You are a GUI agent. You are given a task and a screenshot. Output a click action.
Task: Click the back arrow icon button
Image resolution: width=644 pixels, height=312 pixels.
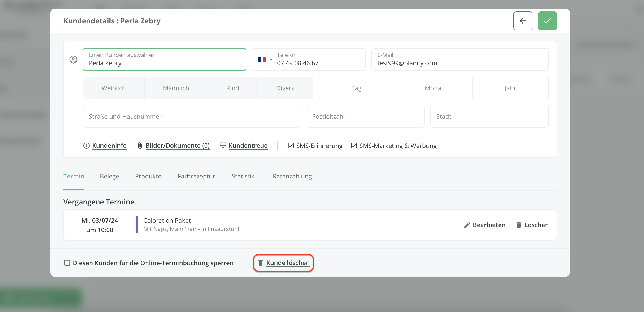tap(522, 21)
